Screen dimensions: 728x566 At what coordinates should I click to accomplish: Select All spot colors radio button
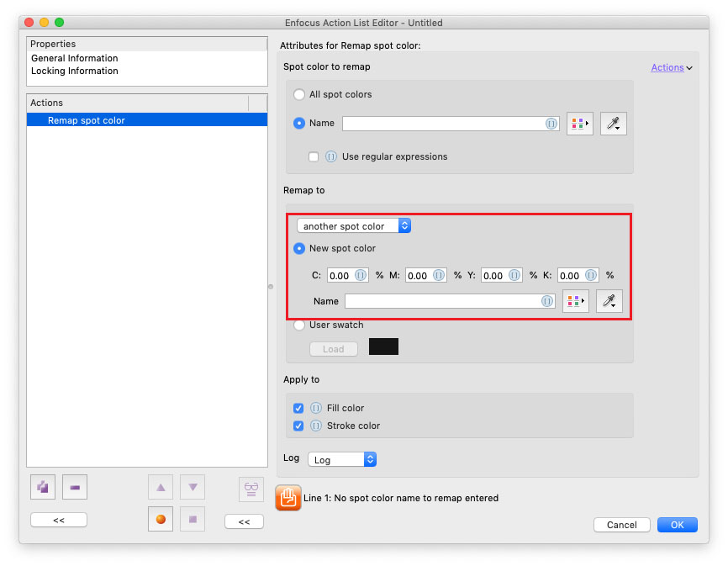pyautogui.click(x=299, y=94)
